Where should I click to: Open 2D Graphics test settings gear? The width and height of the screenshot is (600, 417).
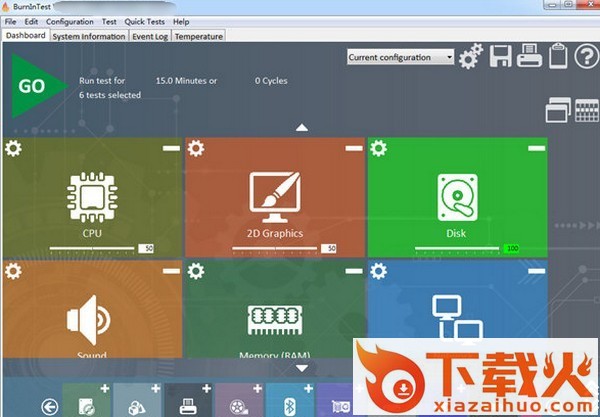coord(196,148)
